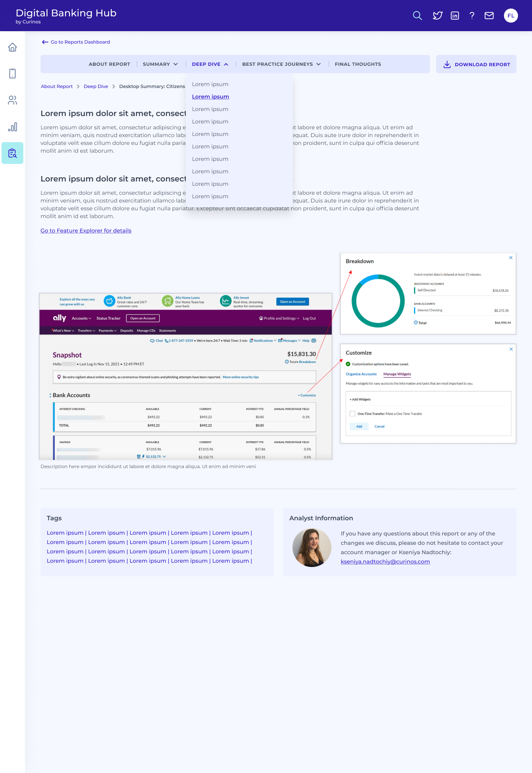
Task: Open Go to Feature Explorer for details link
Action: [86, 231]
